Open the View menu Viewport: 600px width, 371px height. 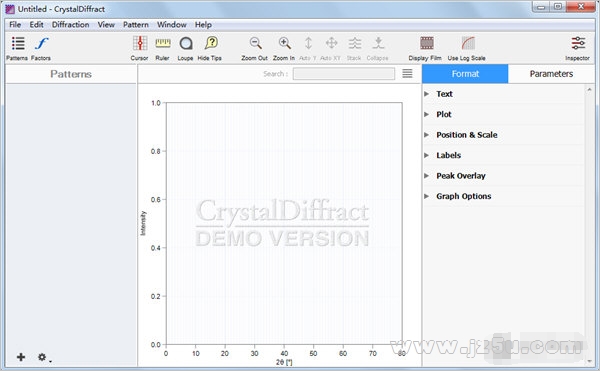coord(106,25)
